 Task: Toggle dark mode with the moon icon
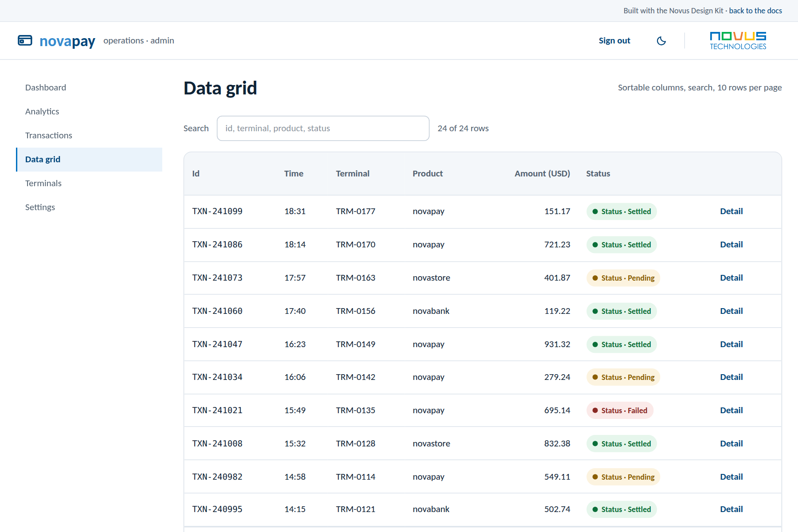661,41
